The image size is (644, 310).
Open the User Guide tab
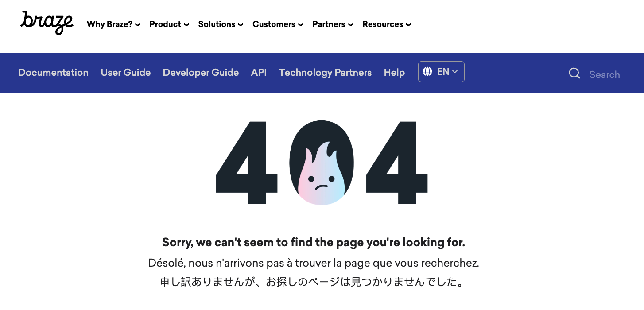pyautogui.click(x=126, y=73)
